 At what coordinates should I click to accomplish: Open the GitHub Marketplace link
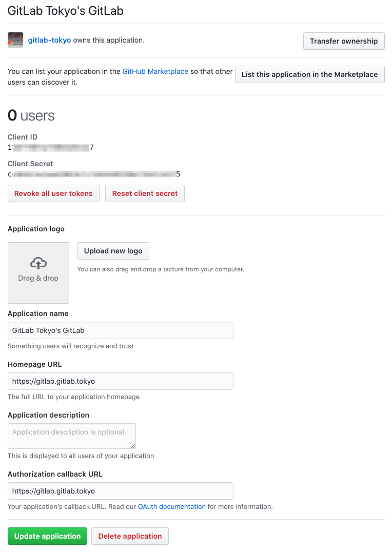coord(155,71)
